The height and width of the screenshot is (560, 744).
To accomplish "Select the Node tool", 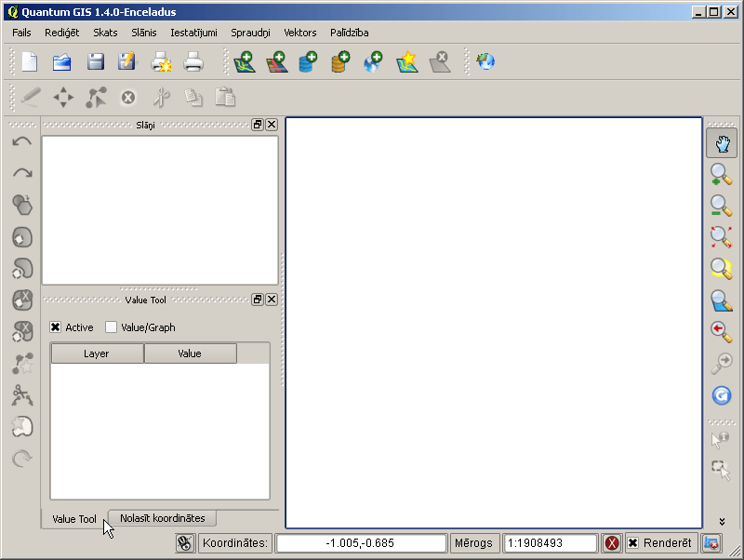I will (x=96, y=98).
